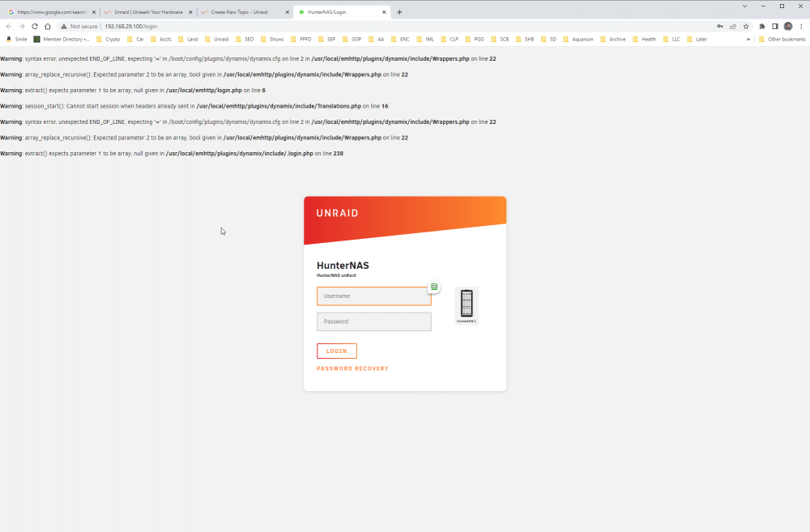The width and height of the screenshot is (810, 532).
Task: Click the /usr/local/emhttp/login.php warning path text
Action: [204, 91]
